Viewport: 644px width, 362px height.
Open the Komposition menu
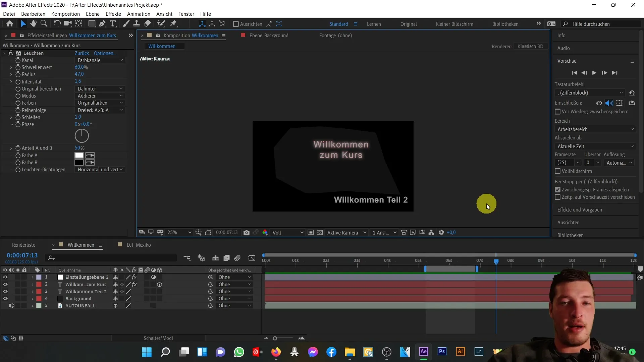[x=65, y=14]
